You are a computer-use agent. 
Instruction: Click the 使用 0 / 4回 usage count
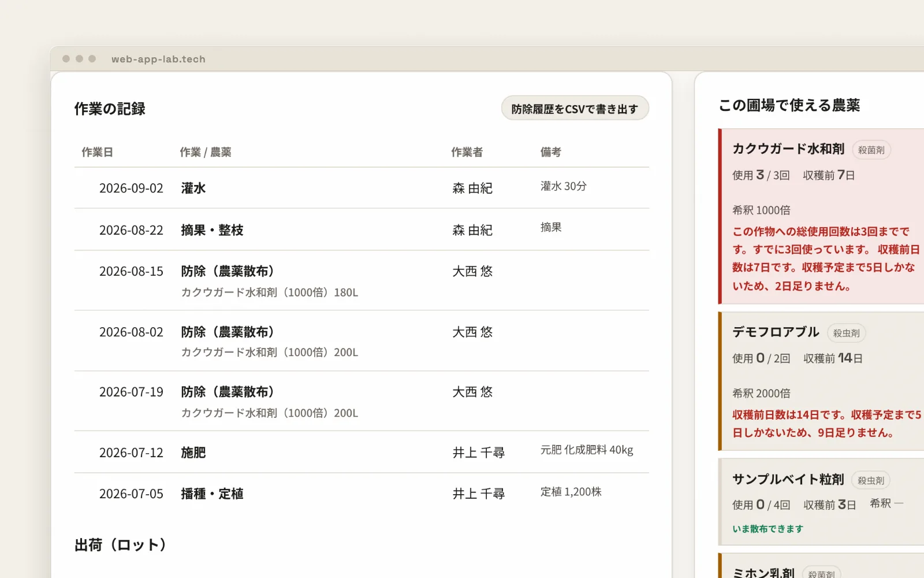761,505
